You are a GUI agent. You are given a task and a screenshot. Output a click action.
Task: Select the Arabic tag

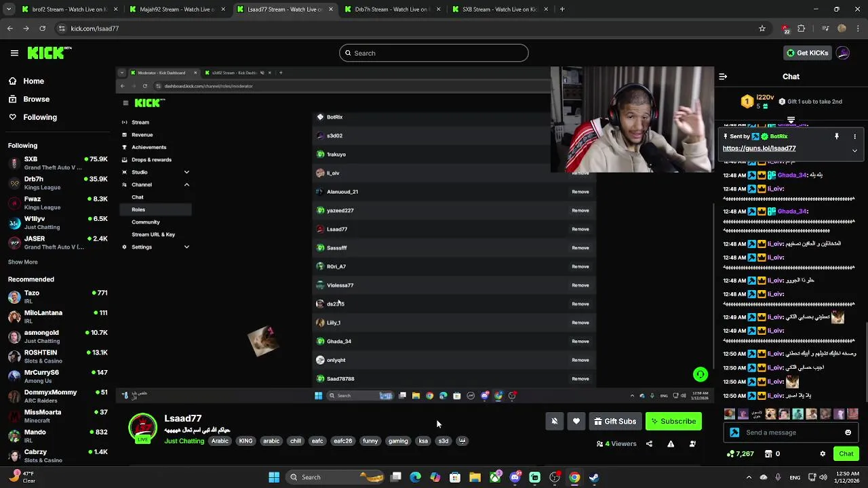[220, 441]
